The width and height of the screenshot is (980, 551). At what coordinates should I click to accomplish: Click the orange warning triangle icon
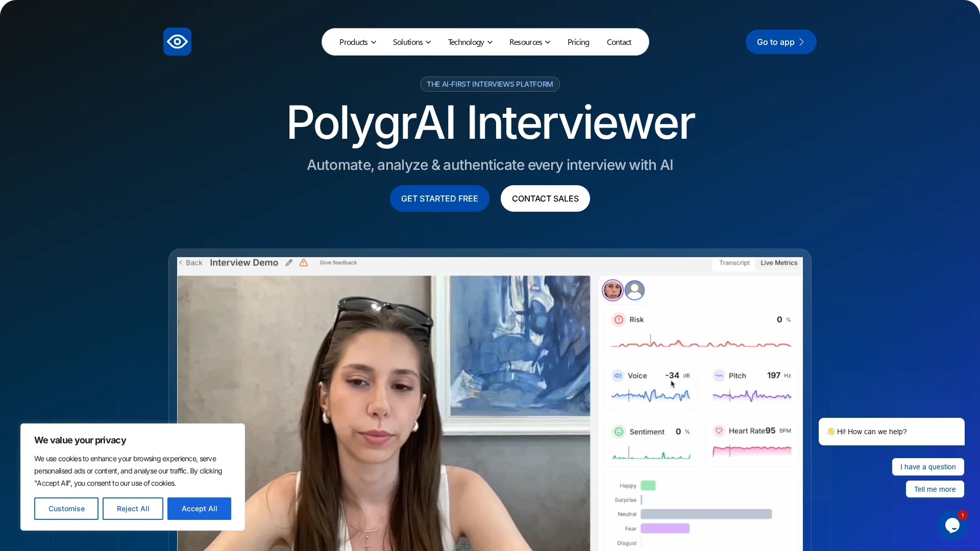304,262
